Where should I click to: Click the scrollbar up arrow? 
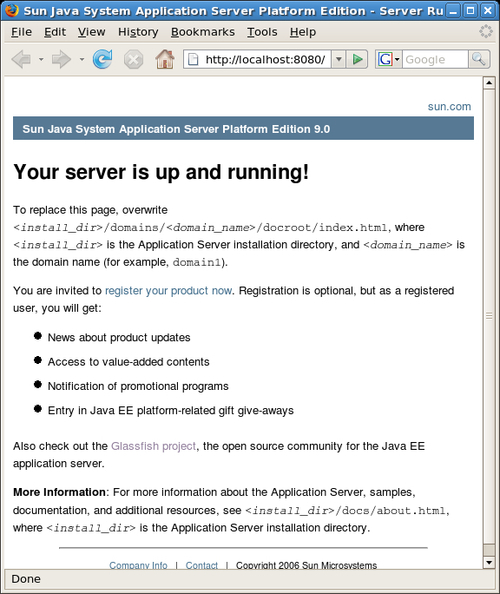pos(489,83)
